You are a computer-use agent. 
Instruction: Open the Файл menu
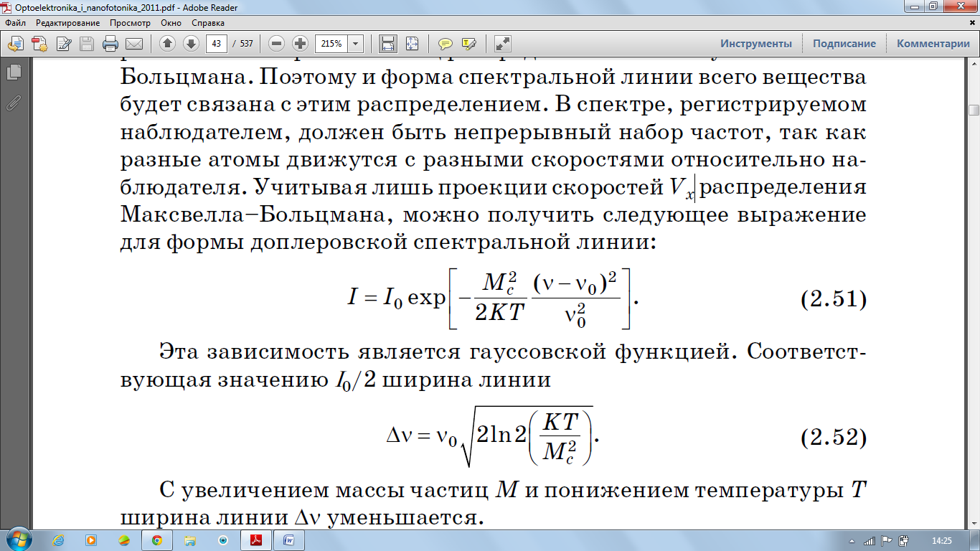(x=15, y=23)
